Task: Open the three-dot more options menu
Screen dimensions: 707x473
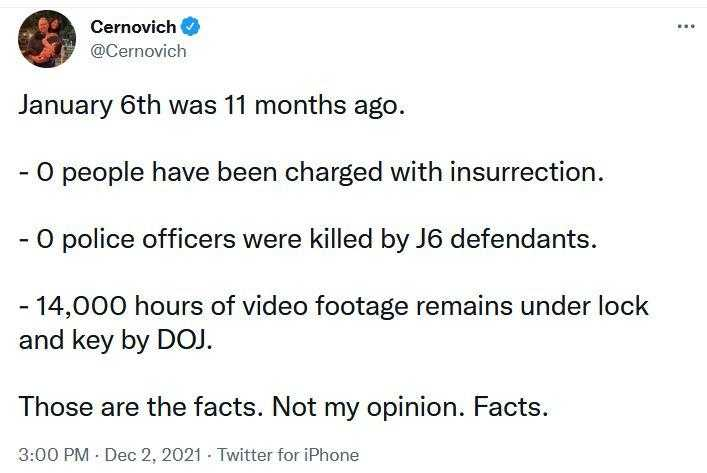Action: click(x=686, y=27)
